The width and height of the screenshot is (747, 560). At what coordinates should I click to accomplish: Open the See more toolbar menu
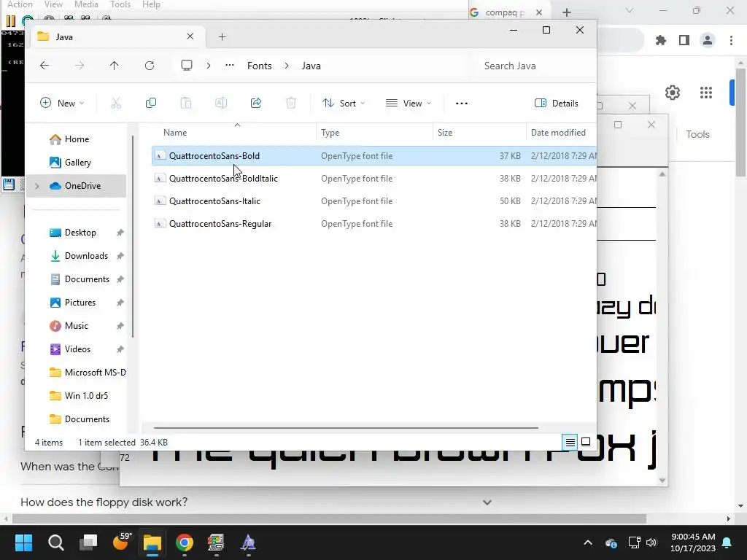point(462,104)
